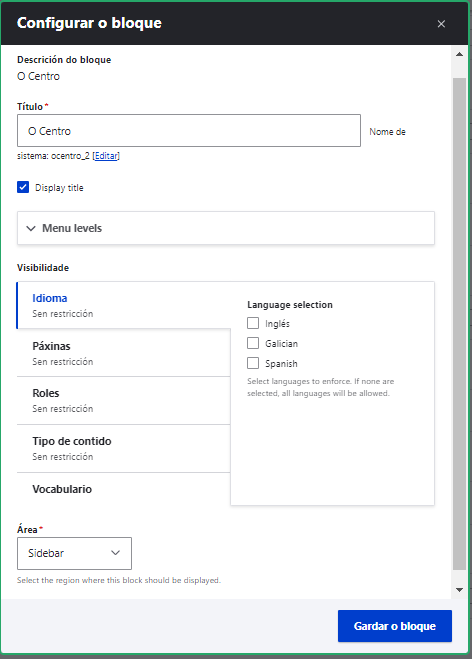Open the Editar machine name link
472x659 pixels.
pos(106,156)
